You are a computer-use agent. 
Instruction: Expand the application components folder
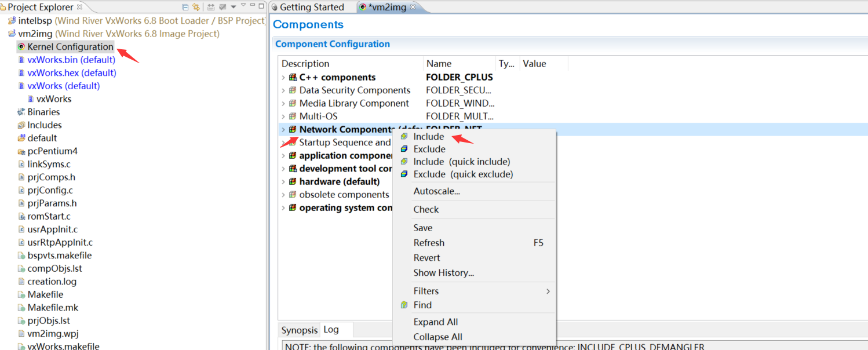tap(283, 155)
